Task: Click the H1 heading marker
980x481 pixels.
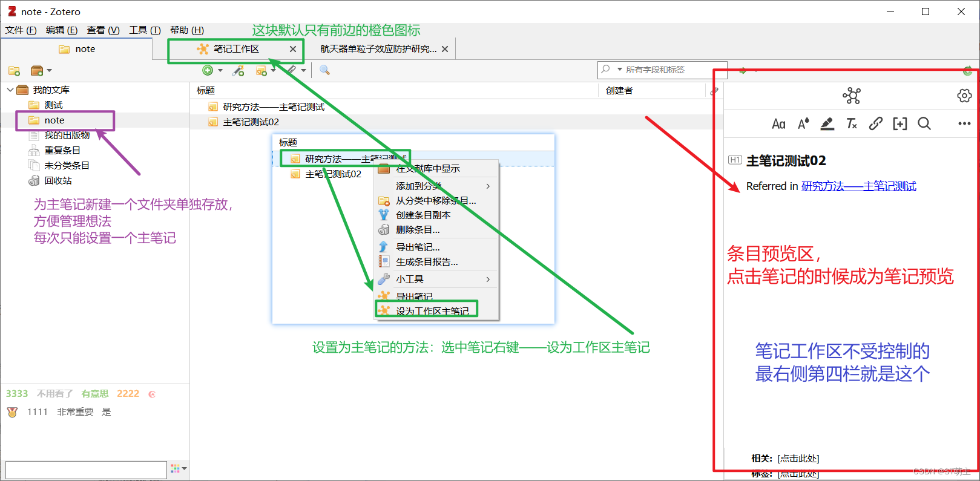Action: (x=735, y=160)
